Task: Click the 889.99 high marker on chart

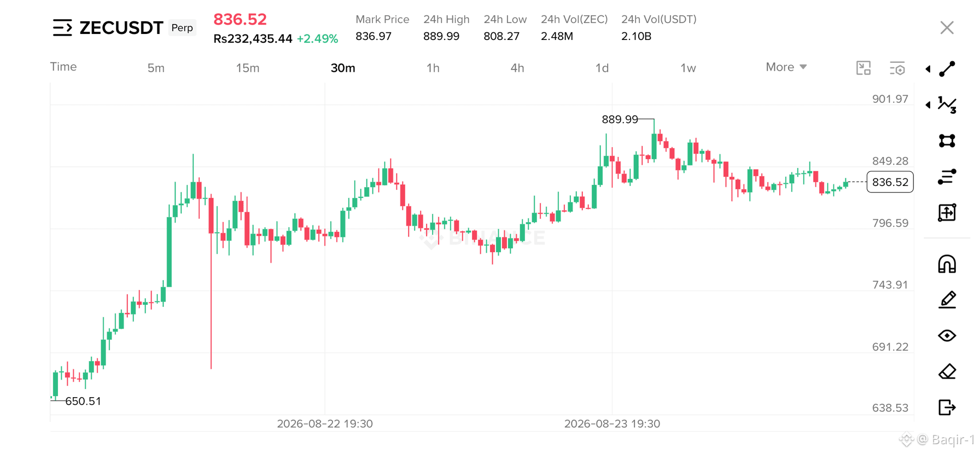Action: 620,119
